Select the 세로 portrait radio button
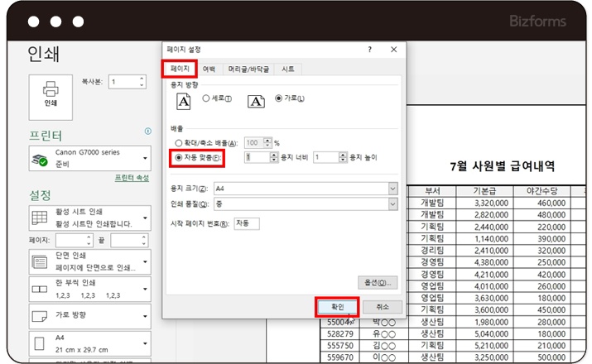The height and width of the screenshot is (364, 592). point(205,99)
